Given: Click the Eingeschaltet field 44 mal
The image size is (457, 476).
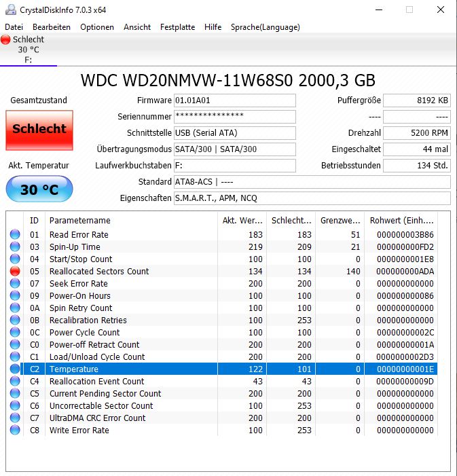Looking at the screenshot, I should click(x=417, y=149).
